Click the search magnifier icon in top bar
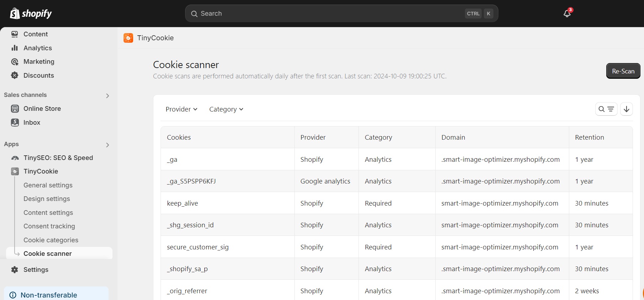This screenshot has height=300, width=644. (x=194, y=14)
